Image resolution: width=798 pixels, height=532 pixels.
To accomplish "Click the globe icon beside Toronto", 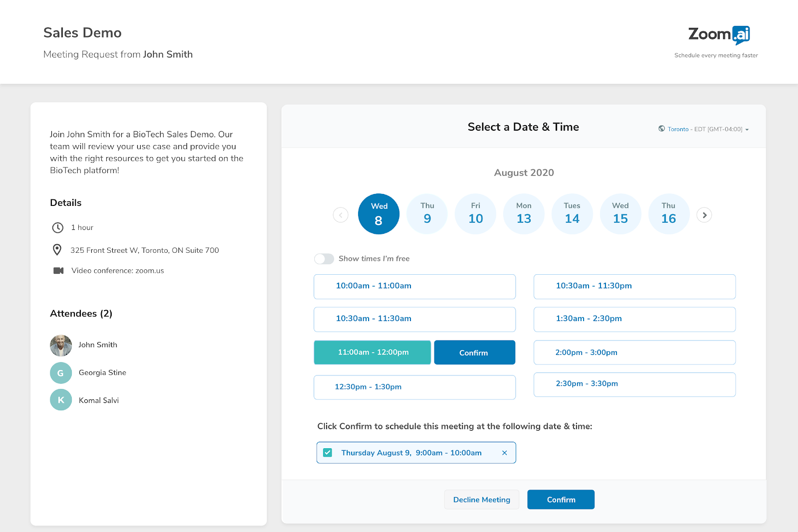I will (661, 129).
